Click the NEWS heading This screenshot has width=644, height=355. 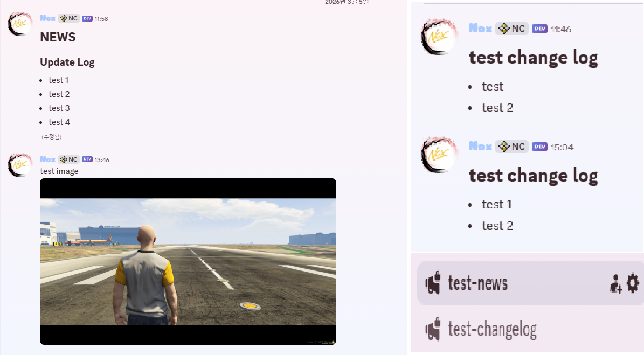coord(58,37)
